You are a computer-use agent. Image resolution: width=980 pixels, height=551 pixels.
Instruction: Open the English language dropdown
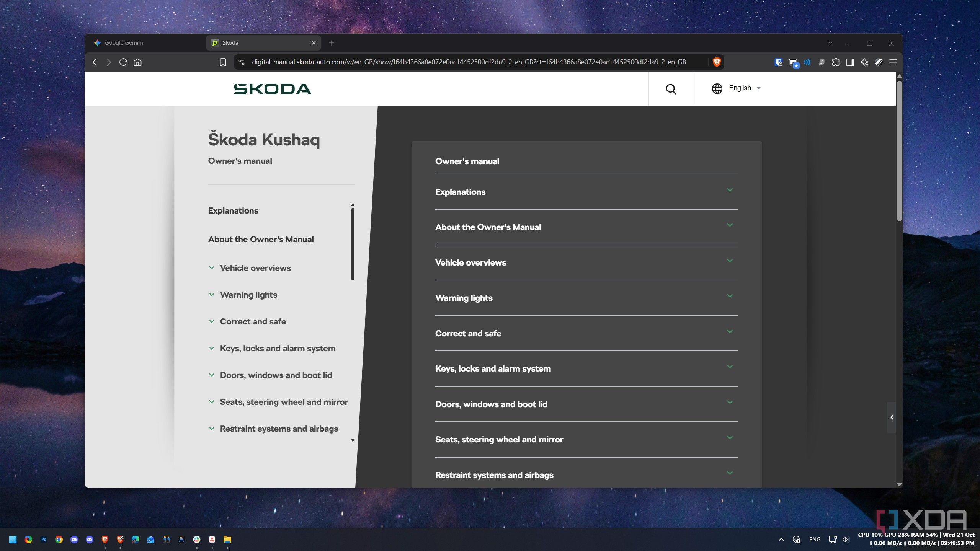[736, 88]
